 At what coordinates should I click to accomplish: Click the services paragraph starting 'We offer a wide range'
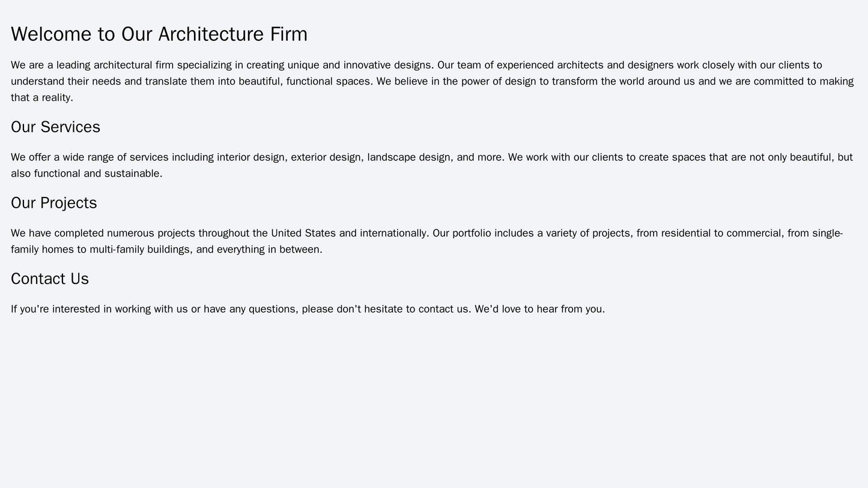click(432, 165)
